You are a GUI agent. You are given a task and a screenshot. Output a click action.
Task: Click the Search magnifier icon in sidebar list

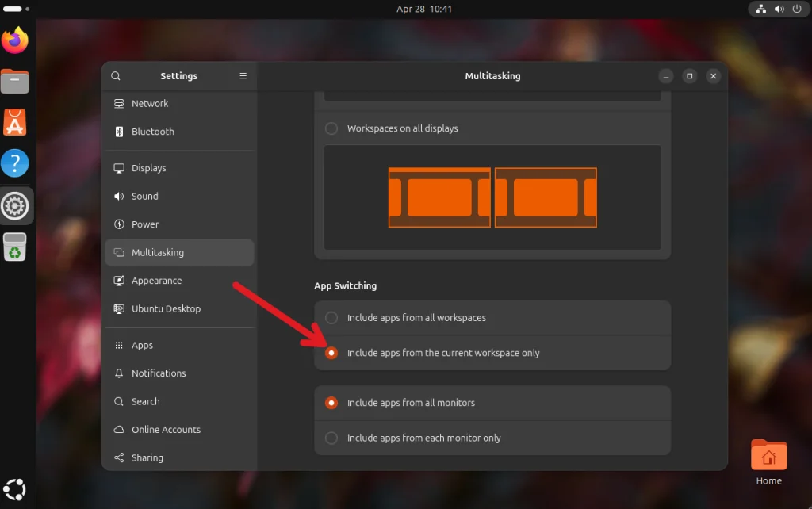point(119,401)
